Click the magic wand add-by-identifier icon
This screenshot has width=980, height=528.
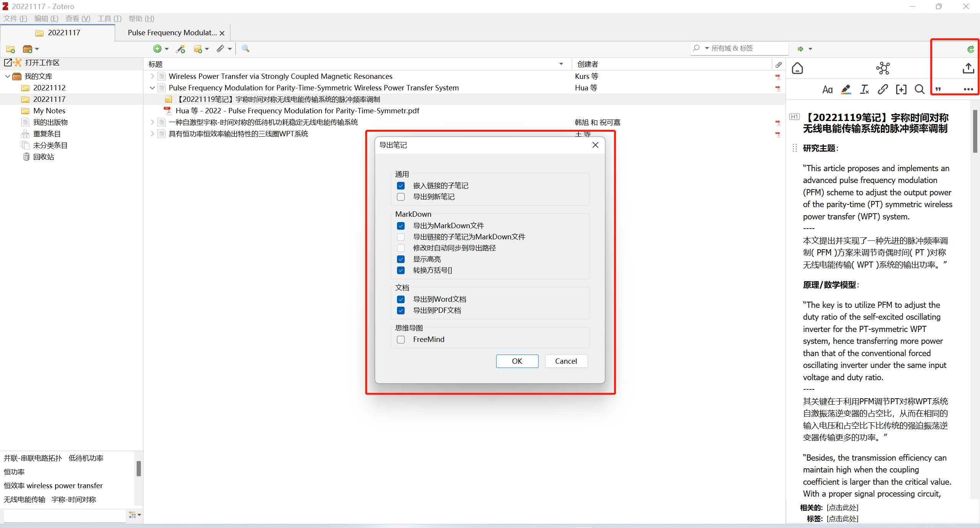pyautogui.click(x=180, y=49)
